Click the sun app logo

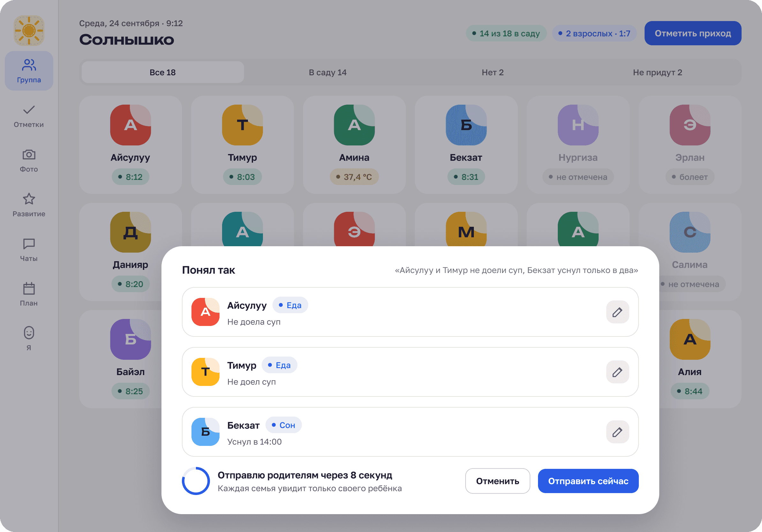click(29, 31)
